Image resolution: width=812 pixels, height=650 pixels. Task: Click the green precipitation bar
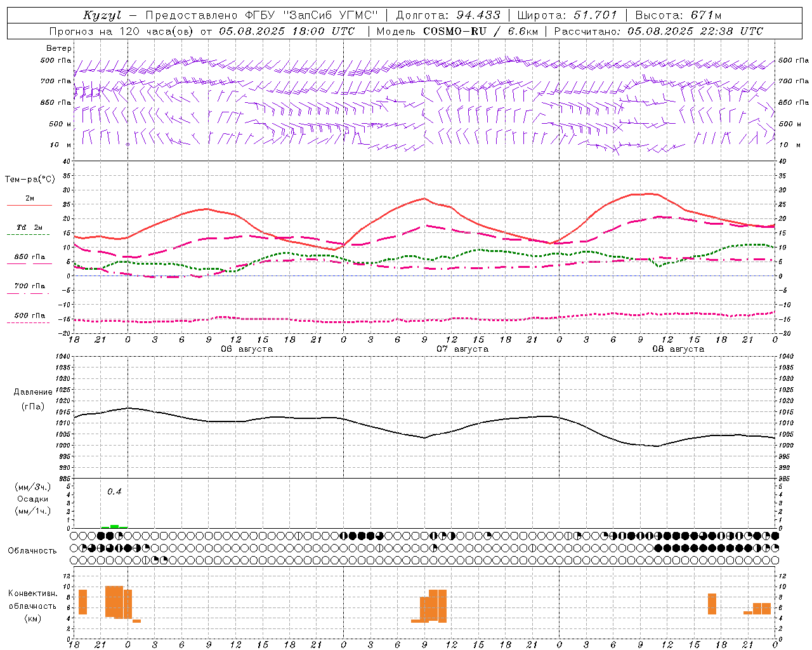[x=114, y=526]
